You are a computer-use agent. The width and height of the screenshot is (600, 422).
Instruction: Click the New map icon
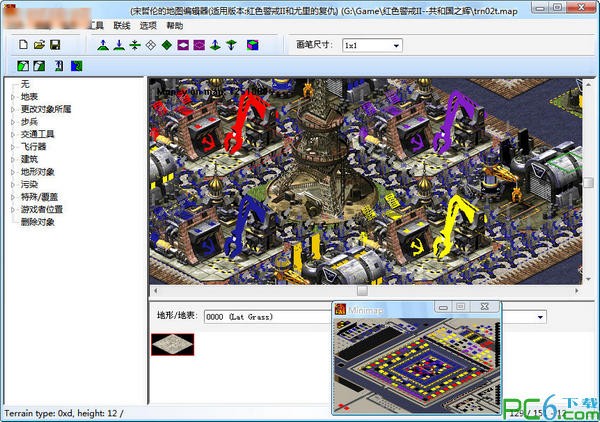coord(23,45)
